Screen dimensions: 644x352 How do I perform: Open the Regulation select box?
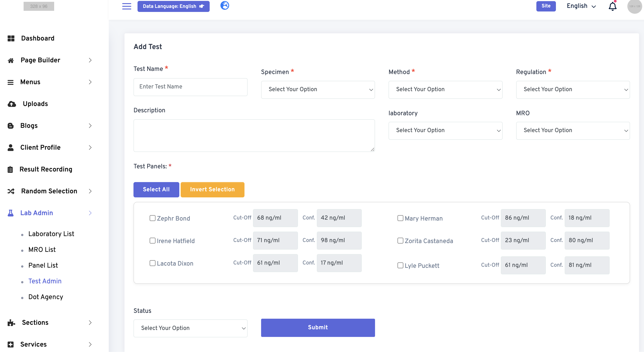[x=573, y=89]
